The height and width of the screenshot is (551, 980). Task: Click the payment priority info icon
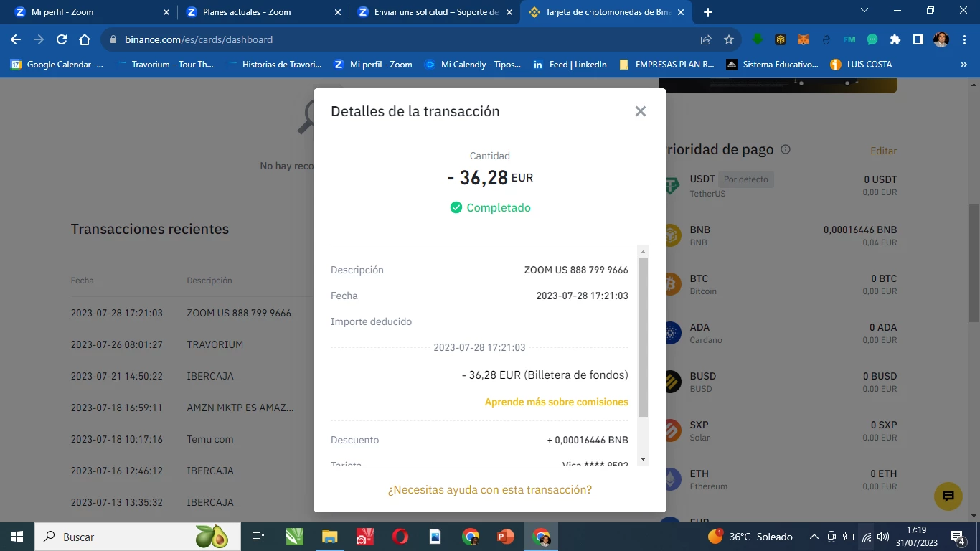click(785, 150)
